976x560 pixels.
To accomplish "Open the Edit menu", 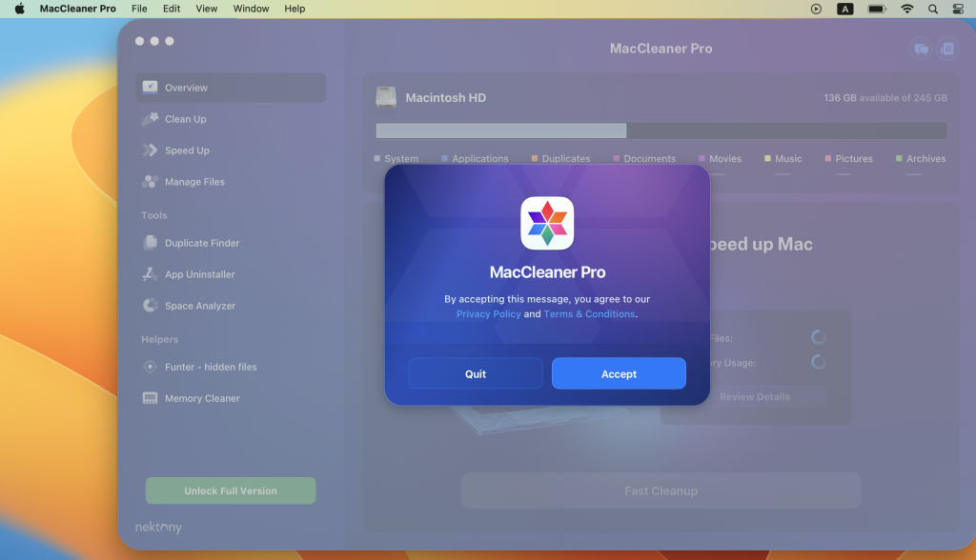I will pos(172,9).
